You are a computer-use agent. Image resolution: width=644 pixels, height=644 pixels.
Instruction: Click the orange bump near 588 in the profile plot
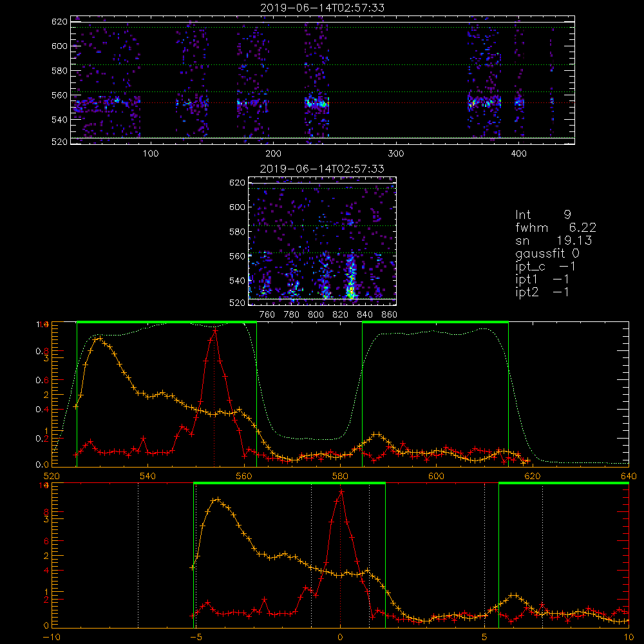[x=376, y=434]
